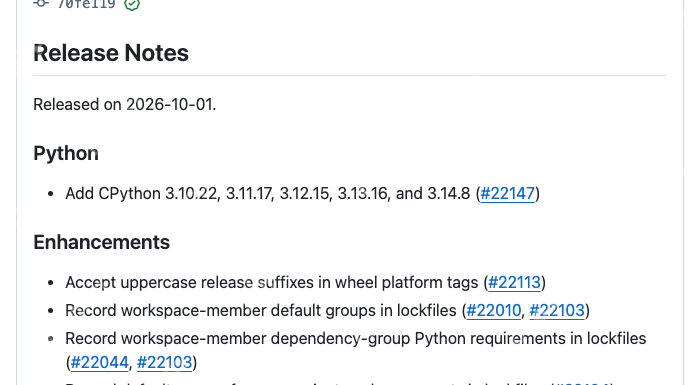Click the commit hash 70fe119
This screenshot has width=700, height=385.
click(87, 4)
